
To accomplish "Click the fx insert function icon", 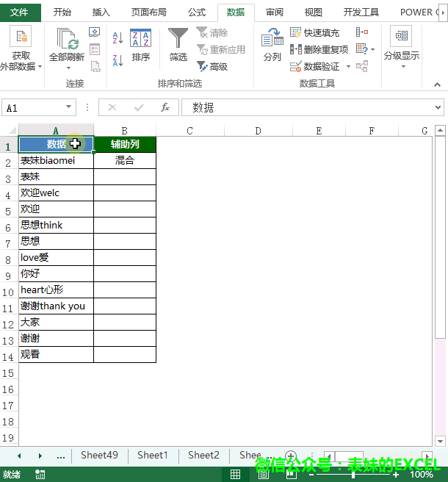I will pos(165,107).
